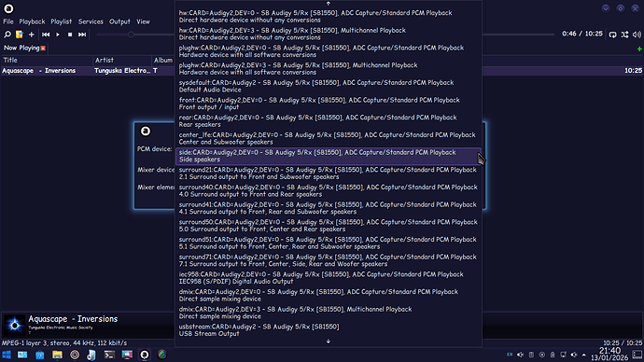Screen dimensions: 644x362
Task: Stop playback with the stop button
Action: tap(70, 35)
